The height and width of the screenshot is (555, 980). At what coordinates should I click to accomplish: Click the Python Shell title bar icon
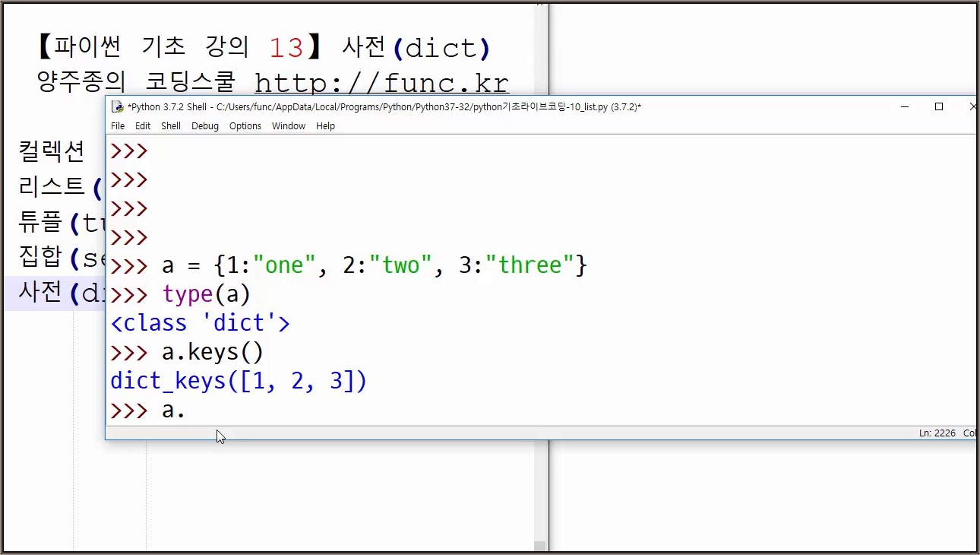coord(117,107)
